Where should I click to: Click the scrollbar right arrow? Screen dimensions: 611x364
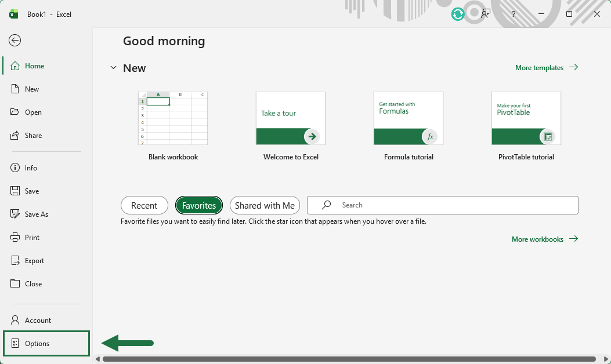tap(606, 359)
